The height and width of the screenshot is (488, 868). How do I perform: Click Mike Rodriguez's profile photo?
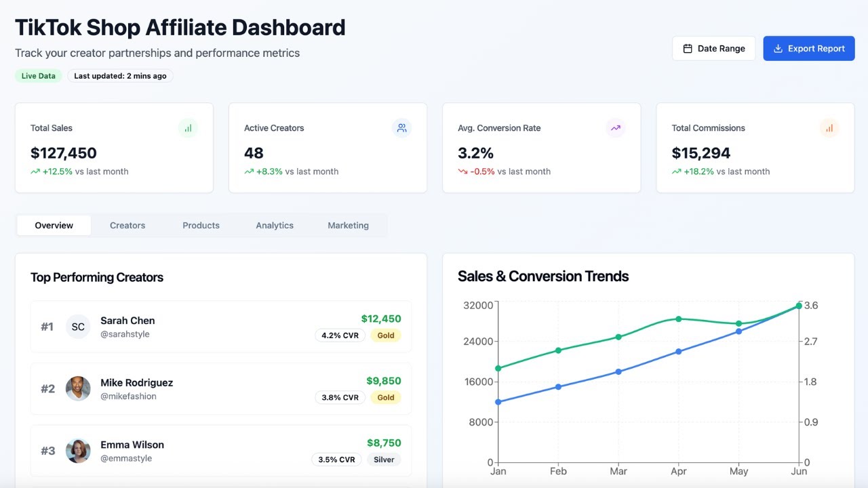click(x=78, y=389)
